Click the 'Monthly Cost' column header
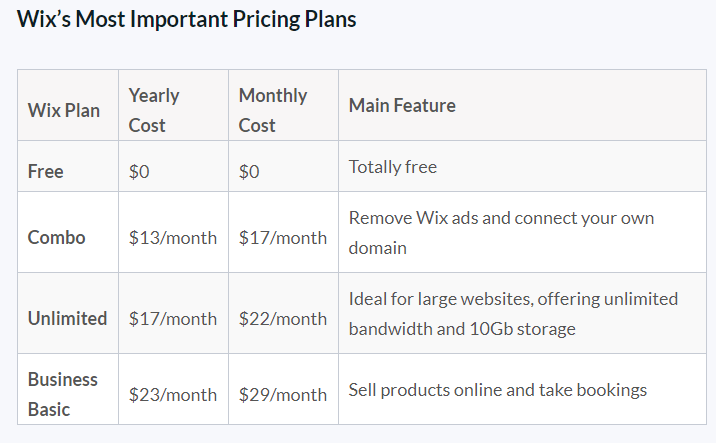This screenshot has width=716, height=443. click(273, 110)
